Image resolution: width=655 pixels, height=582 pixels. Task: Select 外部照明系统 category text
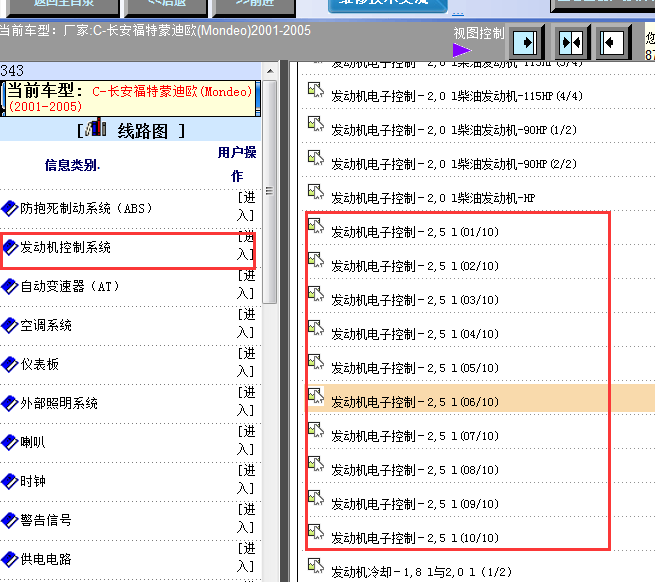[x=59, y=403]
